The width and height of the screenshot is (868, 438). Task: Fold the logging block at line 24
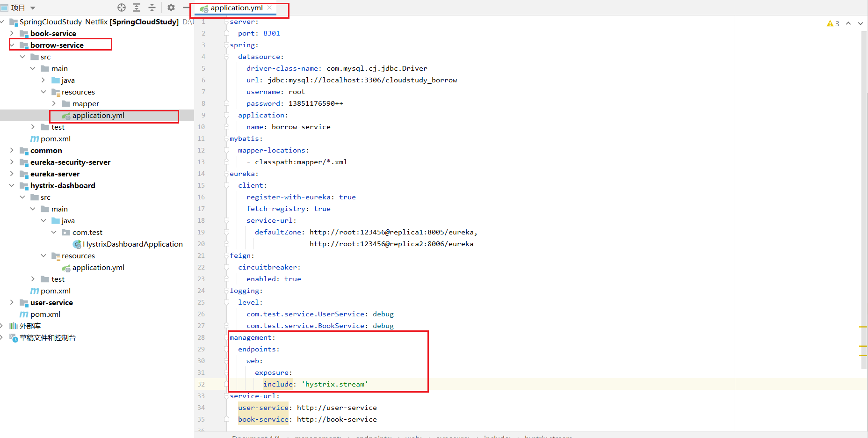[226, 291]
